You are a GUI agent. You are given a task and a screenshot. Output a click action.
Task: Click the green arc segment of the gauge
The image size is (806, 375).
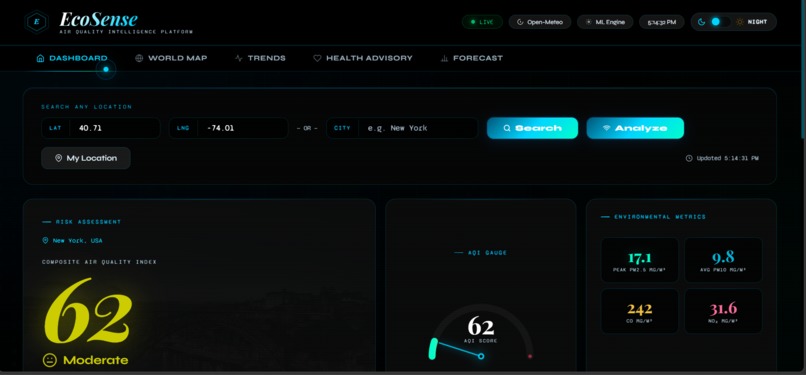[433, 349]
